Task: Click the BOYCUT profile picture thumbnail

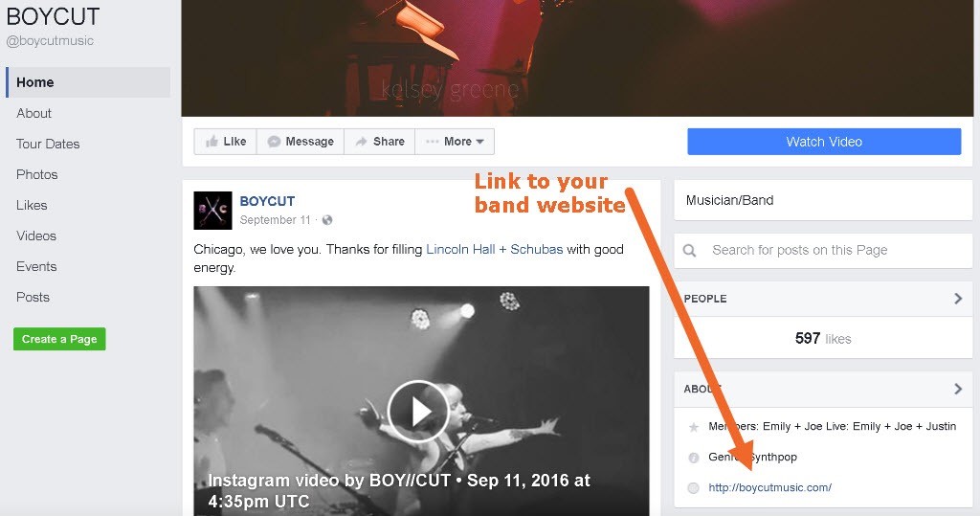Action: tap(212, 211)
